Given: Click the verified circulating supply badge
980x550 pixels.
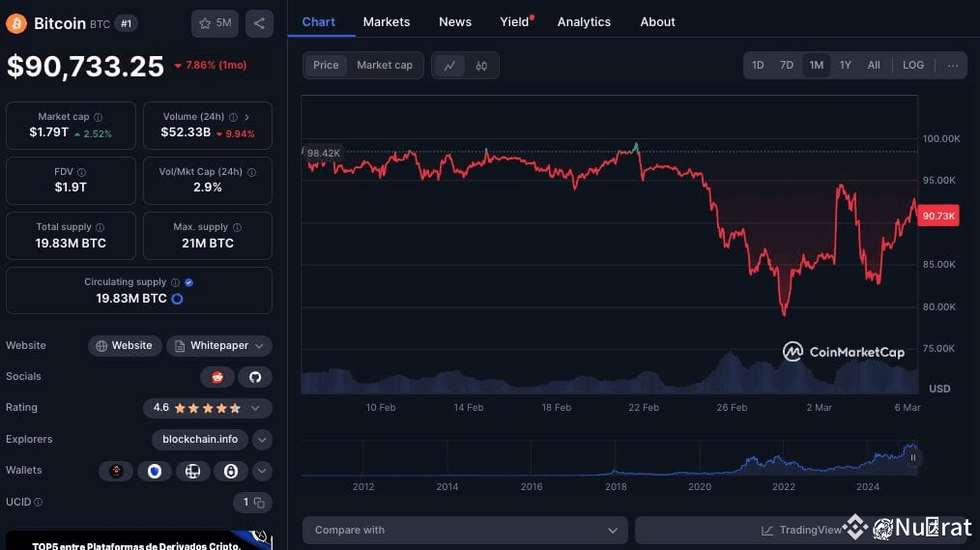Looking at the screenshot, I should tap(188, 282).
